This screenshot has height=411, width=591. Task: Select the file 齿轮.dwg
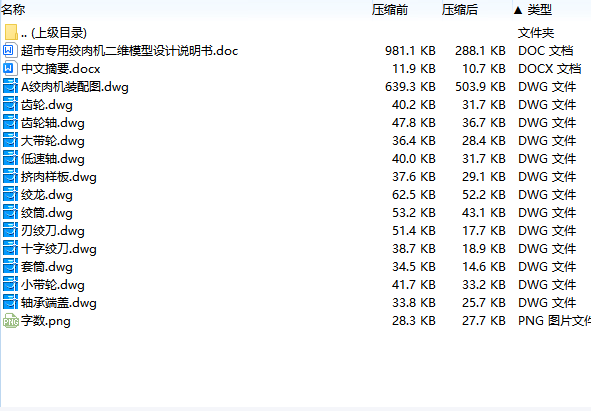coord(47,104)
